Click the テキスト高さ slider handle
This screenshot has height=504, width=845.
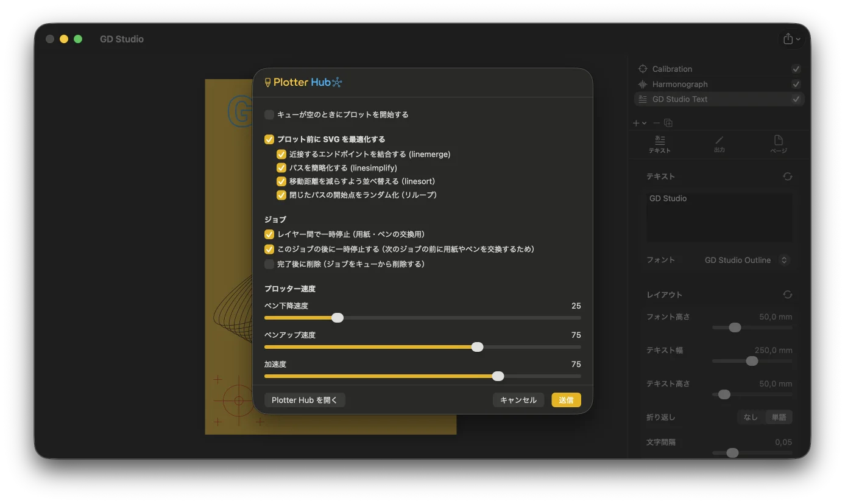pos(724,394)
